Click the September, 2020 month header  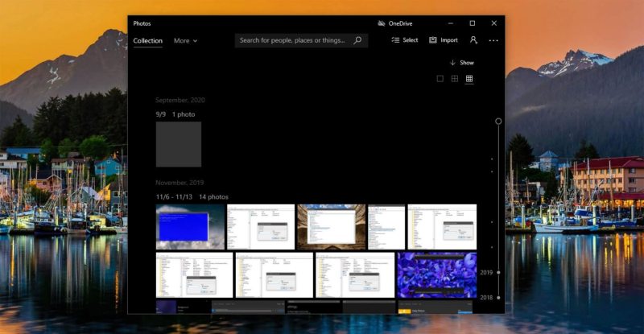click(x=180, y=101)
